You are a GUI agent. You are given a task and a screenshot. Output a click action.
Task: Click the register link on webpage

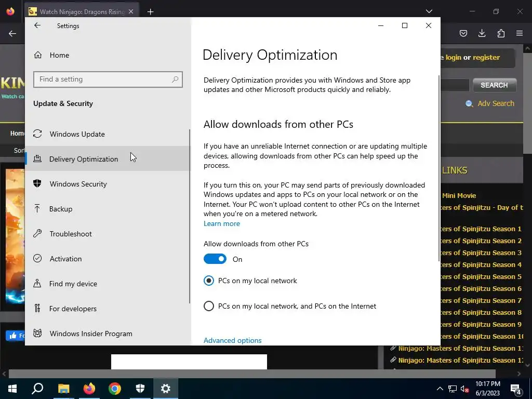pos(486,57)
